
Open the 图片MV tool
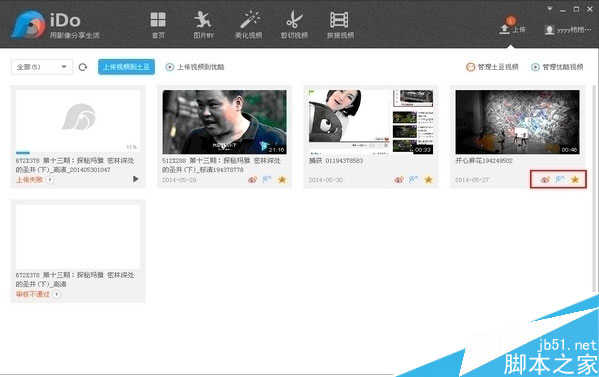pos(203,25)
